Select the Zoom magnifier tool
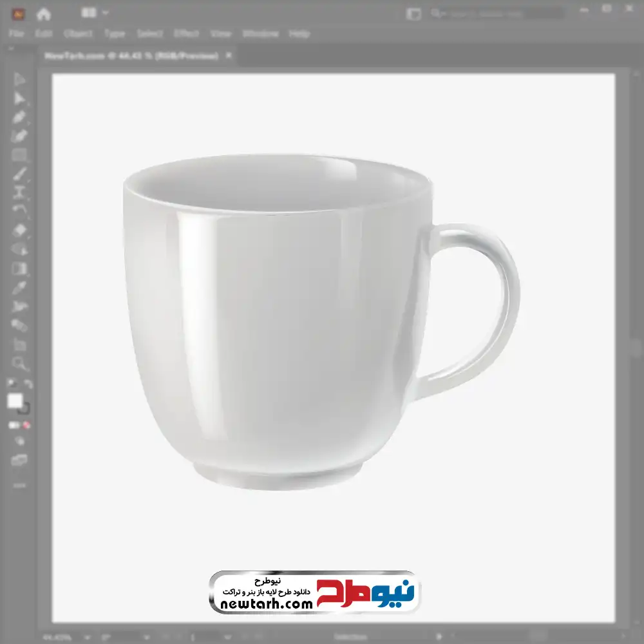 click(20, 364)
